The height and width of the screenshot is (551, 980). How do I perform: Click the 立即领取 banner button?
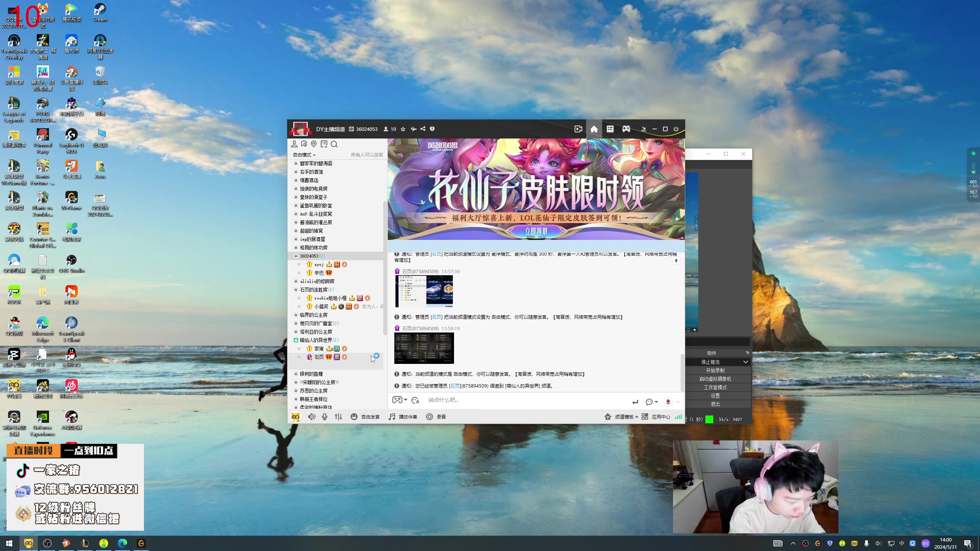(x=536, y=231)
